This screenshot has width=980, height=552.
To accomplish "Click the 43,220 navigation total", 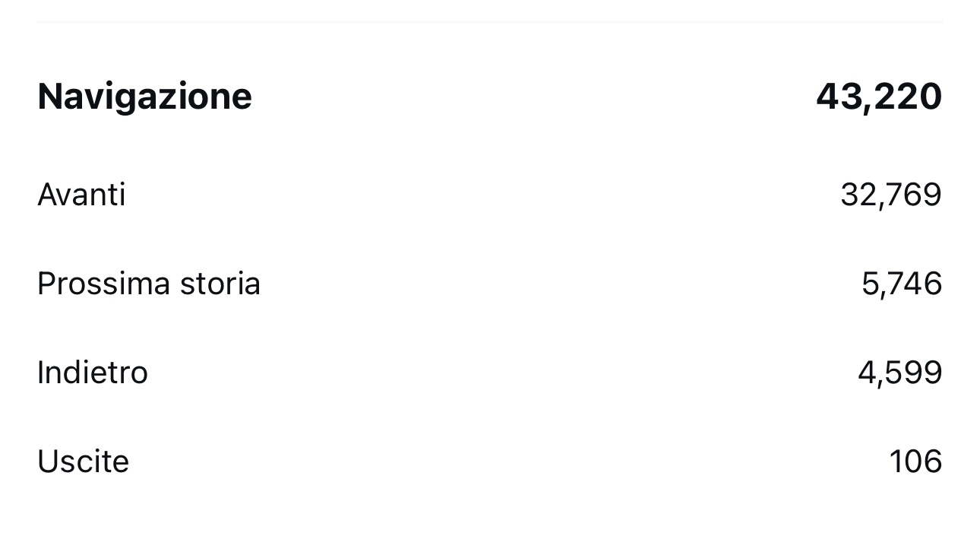I will [879, 97].
